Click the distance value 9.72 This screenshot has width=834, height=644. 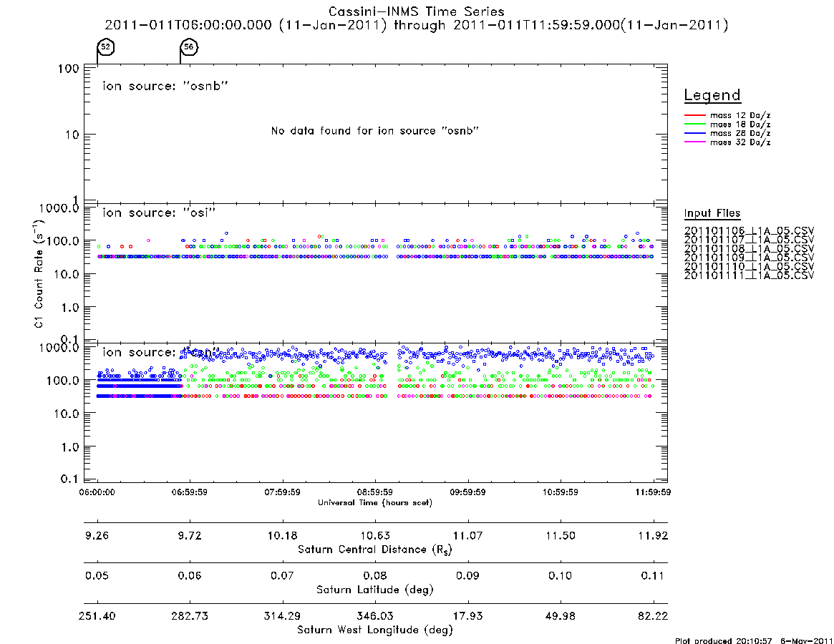coord(190,535)
